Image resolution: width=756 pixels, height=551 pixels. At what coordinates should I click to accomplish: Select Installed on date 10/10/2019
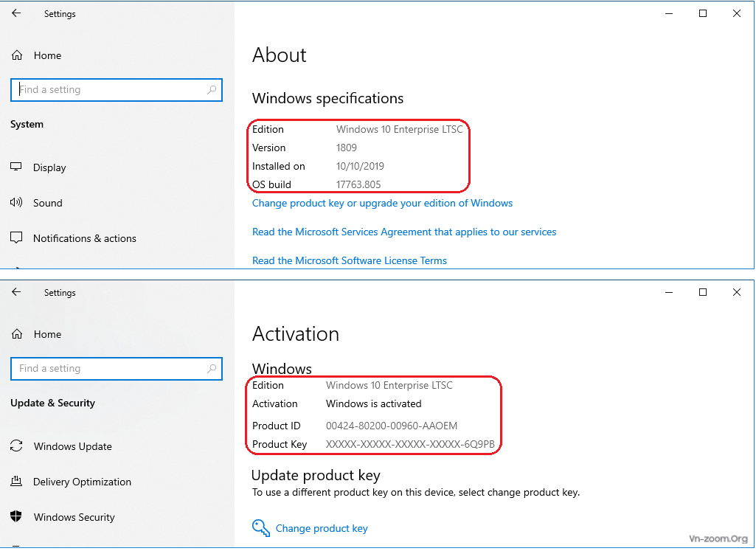coord(360,166)
